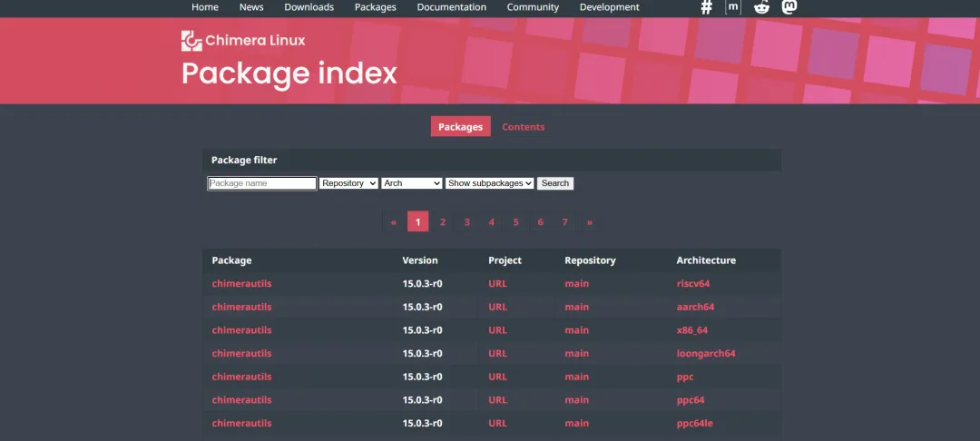This screenshot has width=980, height=441.
Task: Click main repository in ppc row
Action: (x=577, y=377)
